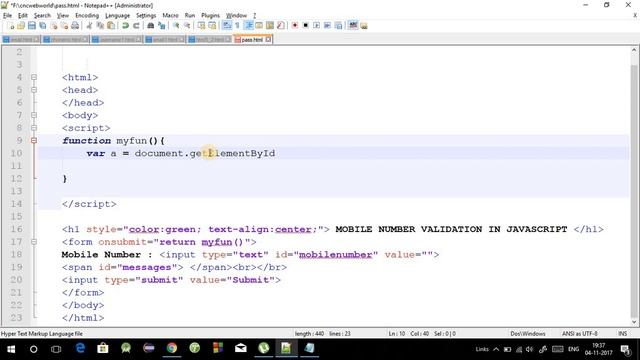Collapse the myfun function fold on line 9

tap(34, 140)
